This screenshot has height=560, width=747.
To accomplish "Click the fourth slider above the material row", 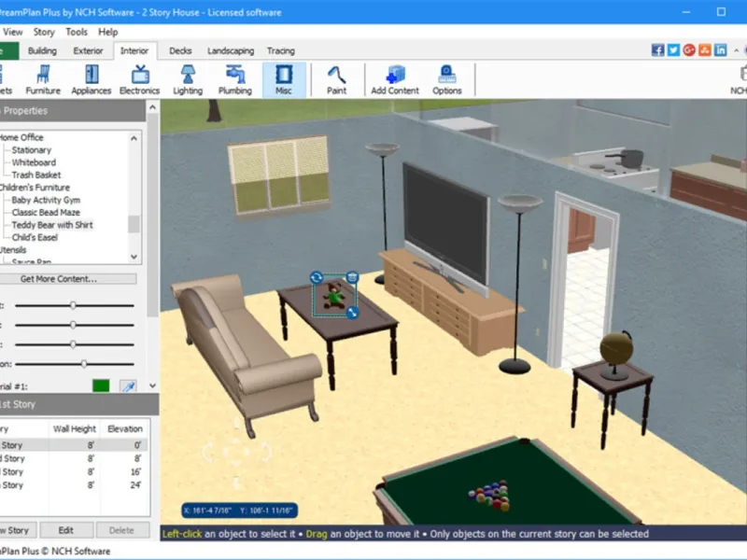I will (x=75, y=364).
